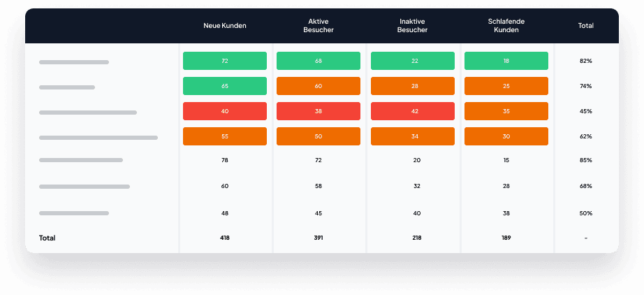Click the Total column header at top
This screenshot has width=644, height=295.
[x=585, y=26]
